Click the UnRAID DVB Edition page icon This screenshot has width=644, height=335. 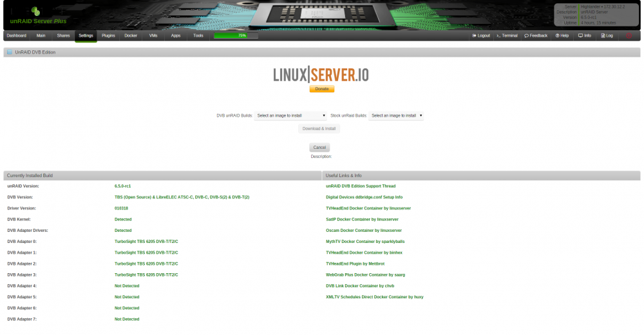[x=10, y=52]
